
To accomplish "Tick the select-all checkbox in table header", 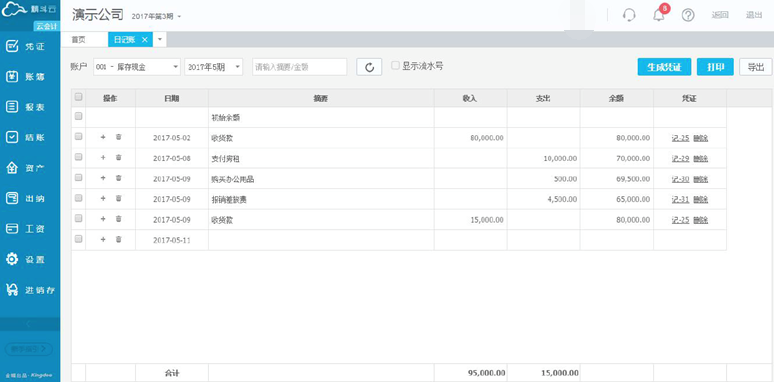I will click(78, 97).
